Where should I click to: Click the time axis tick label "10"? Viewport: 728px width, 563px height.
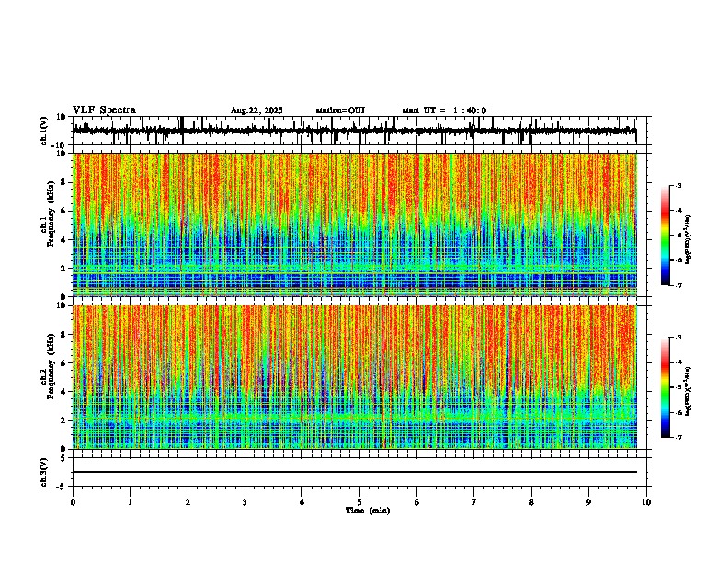coord(646,502)
